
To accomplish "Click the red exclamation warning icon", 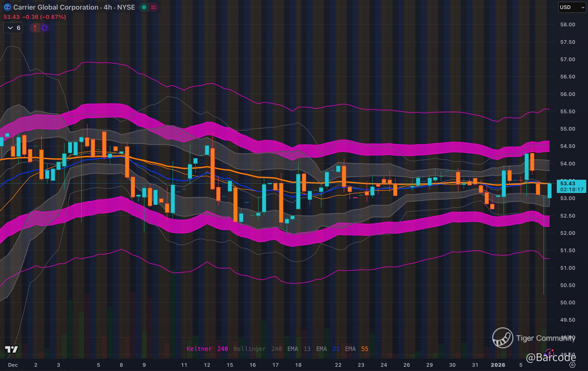I will (x=35, y=28).
